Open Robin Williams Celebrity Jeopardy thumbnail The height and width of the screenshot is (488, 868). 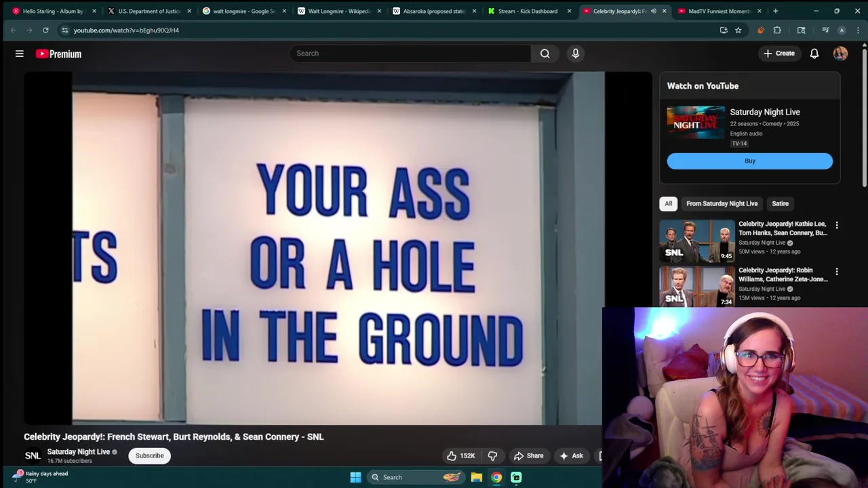tap(697, 286)
